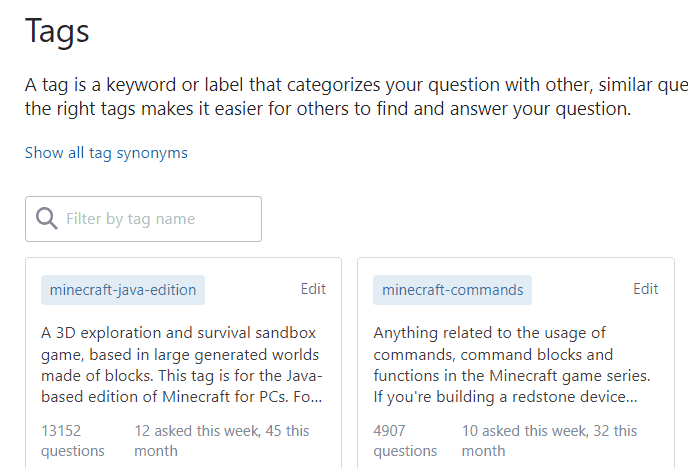The height and width of the screenshot is (468, 688).
Task: Open the minecraft-commands tag
Action: (452, 290)
